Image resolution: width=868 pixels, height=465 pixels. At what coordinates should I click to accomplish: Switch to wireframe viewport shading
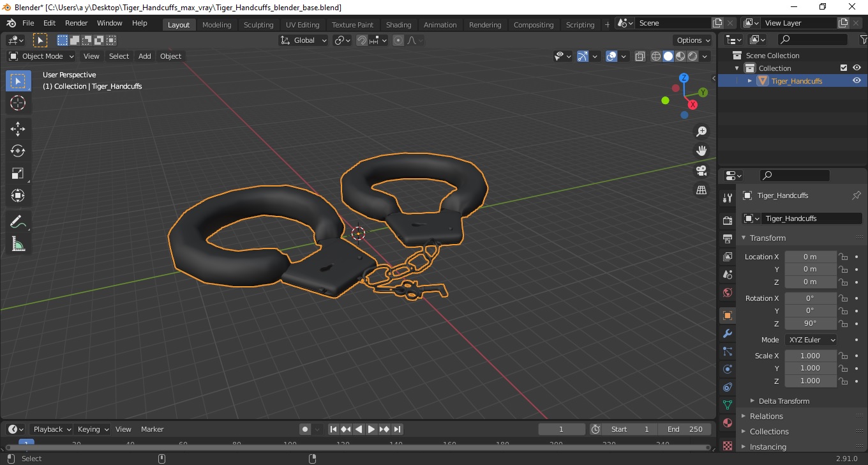click(656, 56)
